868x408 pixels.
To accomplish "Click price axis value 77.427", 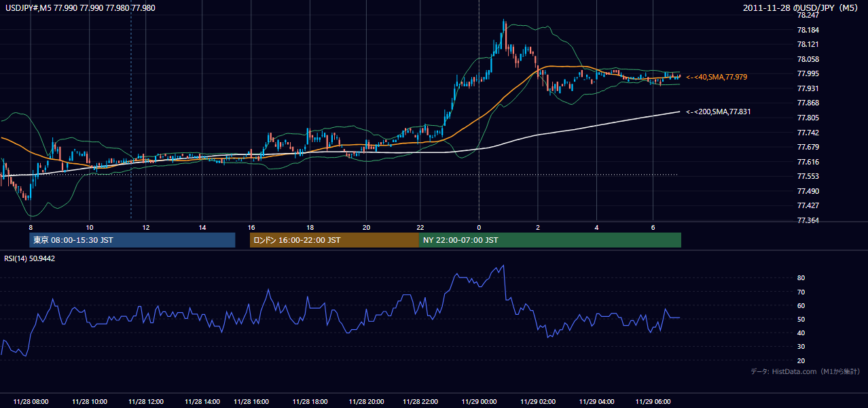I will (808, 205).
